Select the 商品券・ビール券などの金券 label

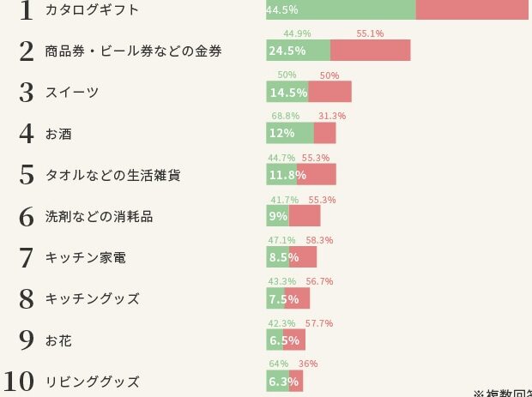point(133,51)
